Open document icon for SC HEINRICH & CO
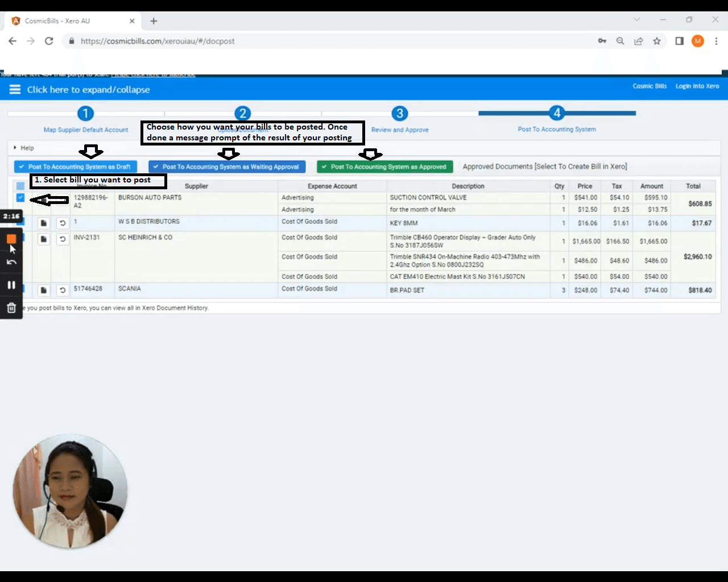The height and width of the screenshot is (582, 728). click(43, 239)
